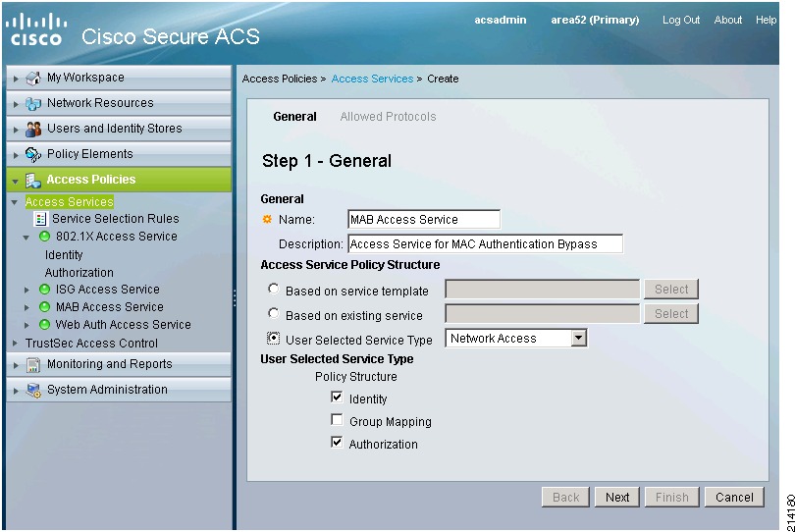
Task: Click the Description input field
Action: [485, 243]
